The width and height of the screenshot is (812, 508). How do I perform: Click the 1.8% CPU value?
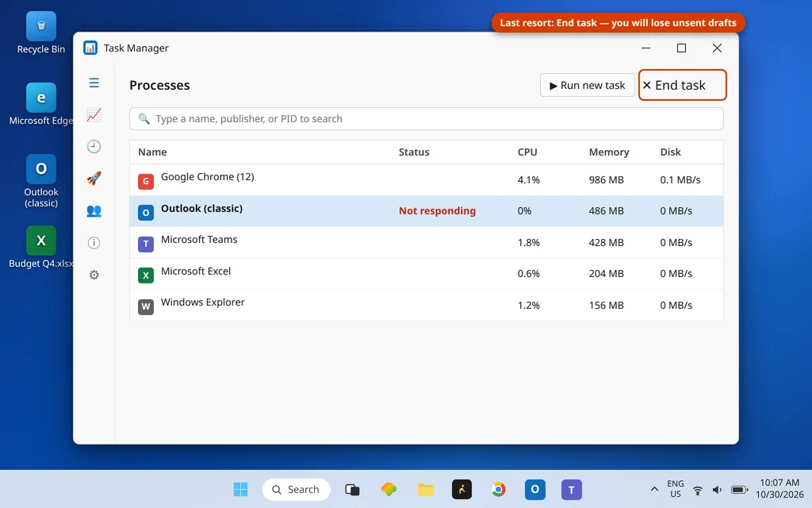point(528,243)
